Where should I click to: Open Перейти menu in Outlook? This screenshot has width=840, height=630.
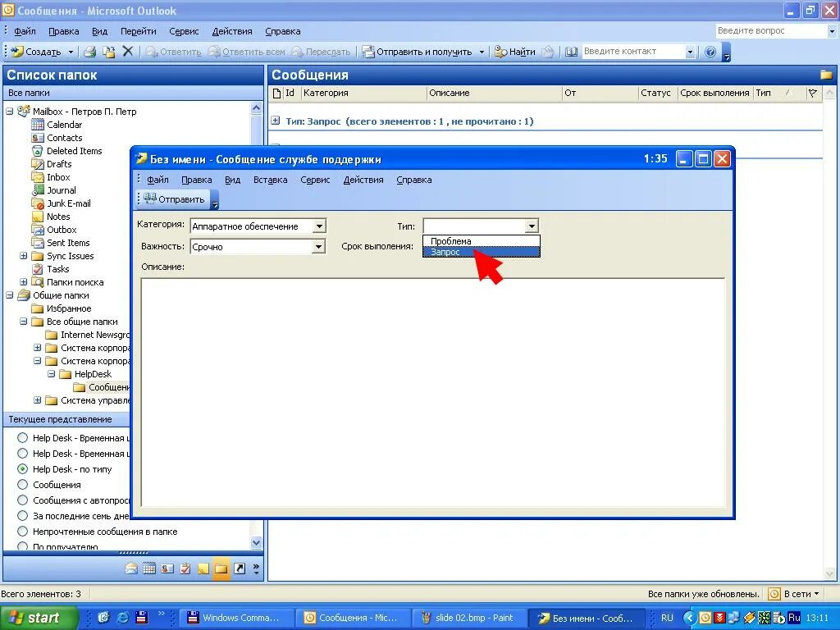pyautogui.click(x=138, y=31)
